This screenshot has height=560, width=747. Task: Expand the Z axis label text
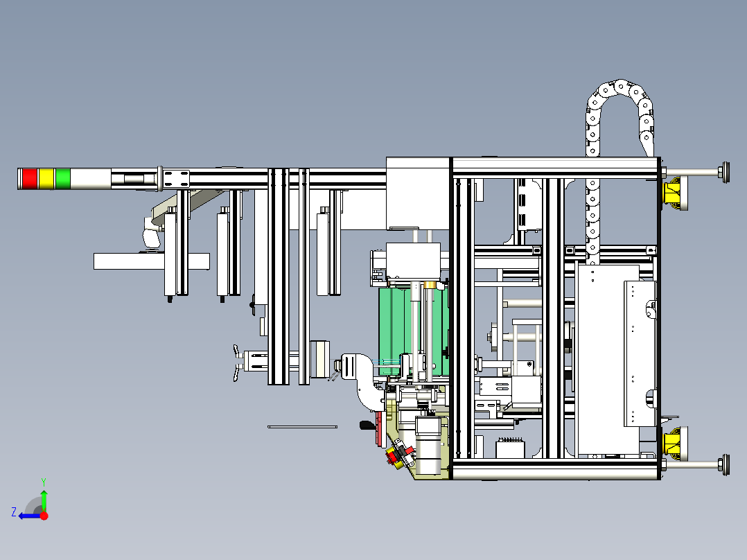point(13,510)
